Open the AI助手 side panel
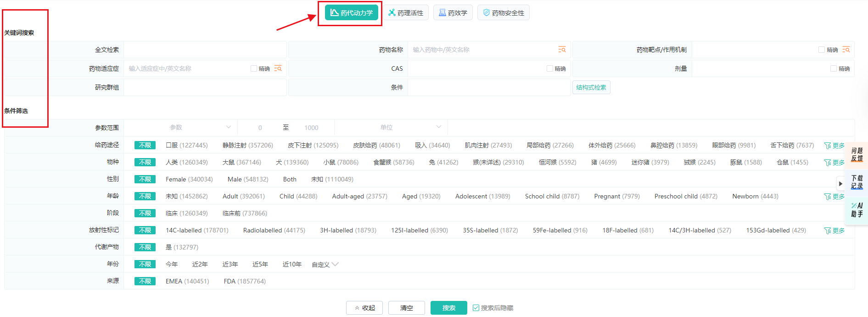This screenshot has height=317, width=868. [x=857, y=210]
